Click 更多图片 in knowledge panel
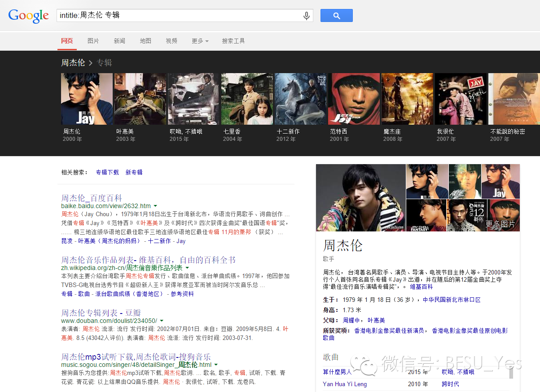540x392 pixels. coord(500,223)
